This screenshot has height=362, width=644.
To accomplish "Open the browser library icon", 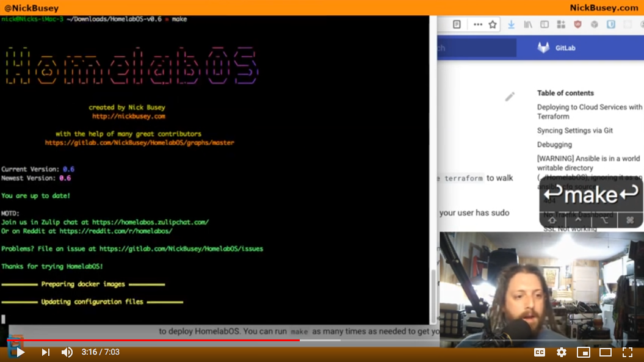I will [x=528, y=24].
